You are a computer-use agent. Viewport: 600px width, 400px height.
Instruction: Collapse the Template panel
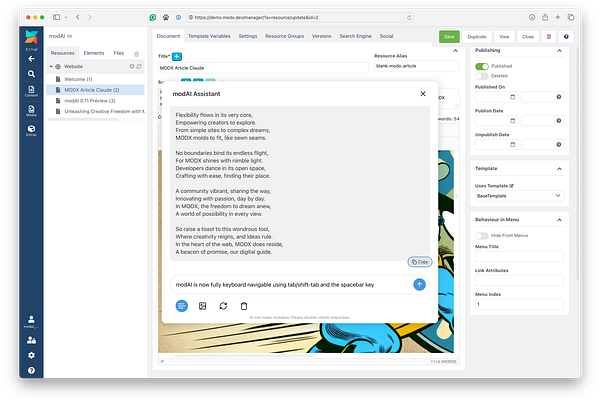click(559, 169)
